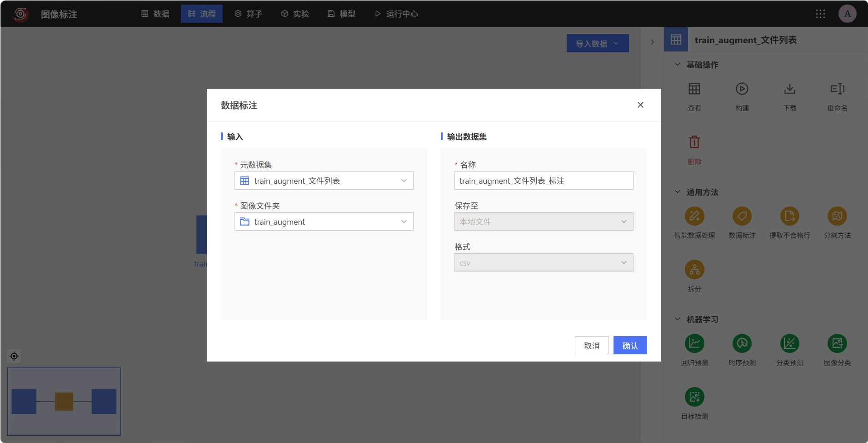Select the 图像分类 image classification icon

[x=837, y=343]
